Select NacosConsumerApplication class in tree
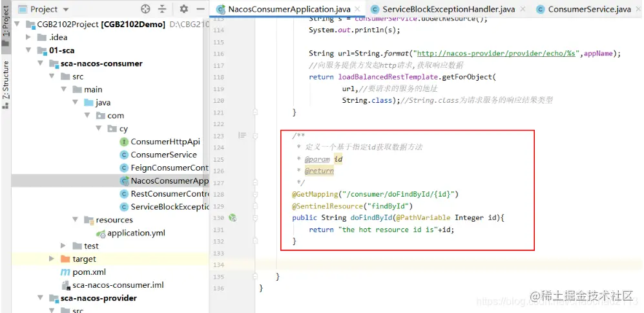The width and height of the screenshot is (644, 313). (169, 181)
